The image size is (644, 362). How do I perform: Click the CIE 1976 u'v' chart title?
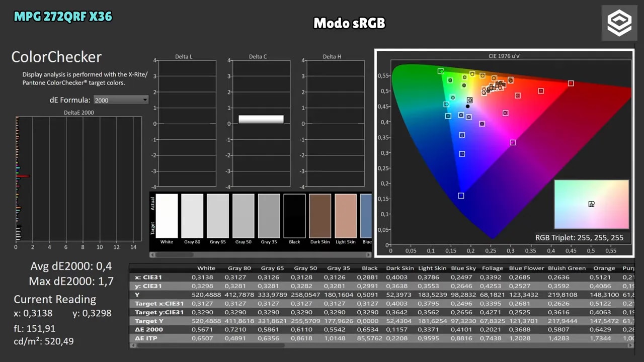(x=504, y=56)
